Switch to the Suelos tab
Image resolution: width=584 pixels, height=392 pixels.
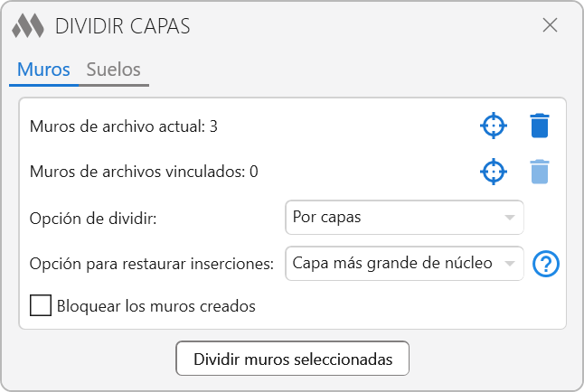114,70
